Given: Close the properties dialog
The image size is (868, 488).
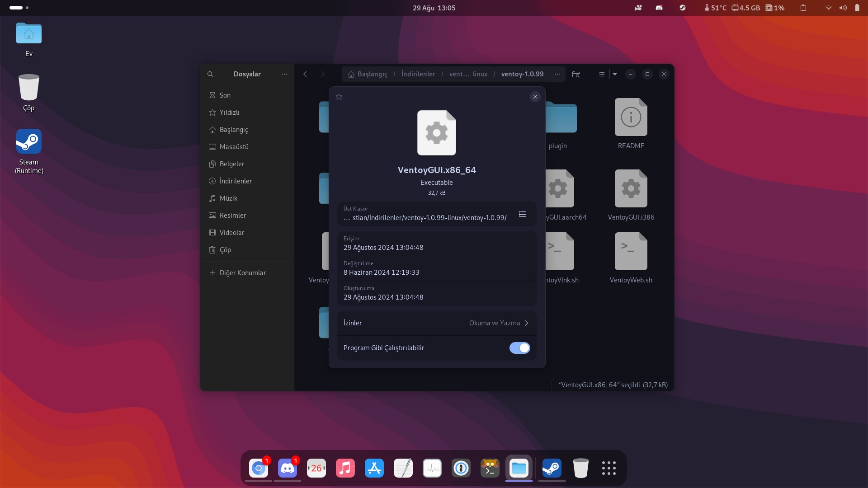Looking at the screenshot, I should (x=535, y=97).
